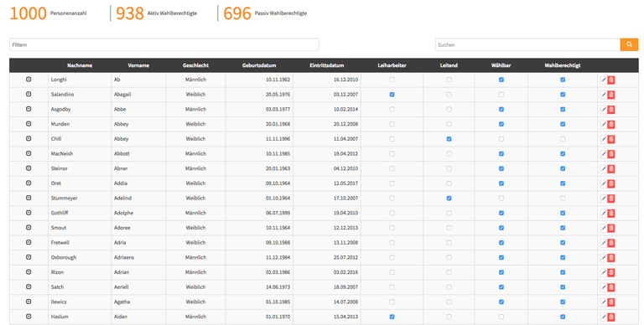
Task: Edit the Ilewicz row
Action: tap(604, 302)
